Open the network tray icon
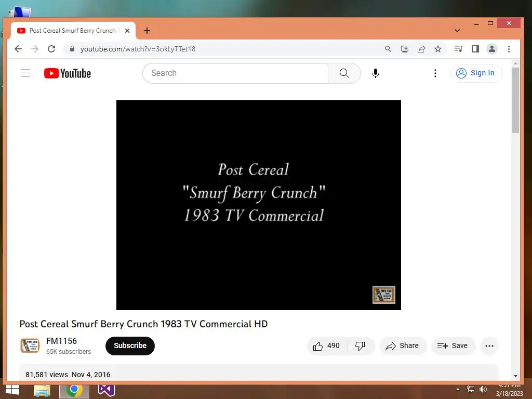Image resolution: width=532 pixels, height=399 pixels. pyautogui.click(x=471, y=389)
